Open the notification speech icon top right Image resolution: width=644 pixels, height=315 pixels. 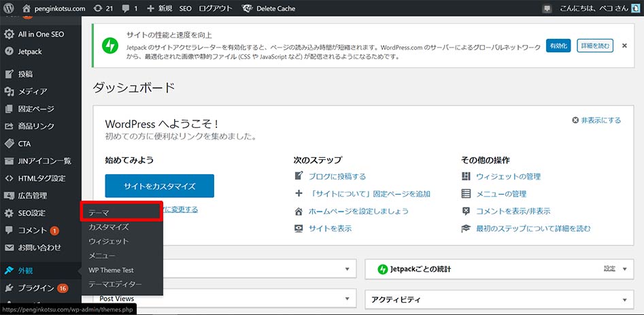[547, 8]
